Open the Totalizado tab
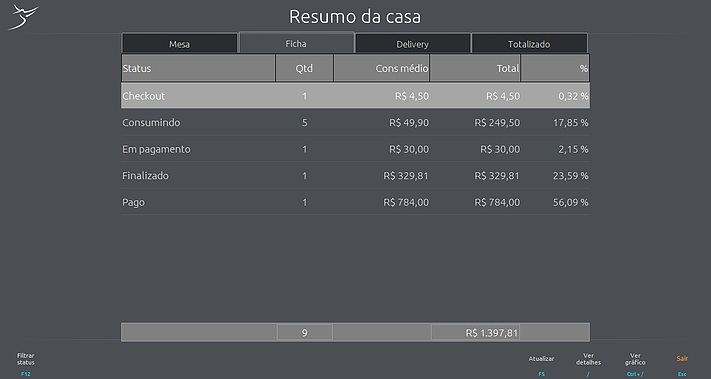711x379 pixels. (529, 44)
